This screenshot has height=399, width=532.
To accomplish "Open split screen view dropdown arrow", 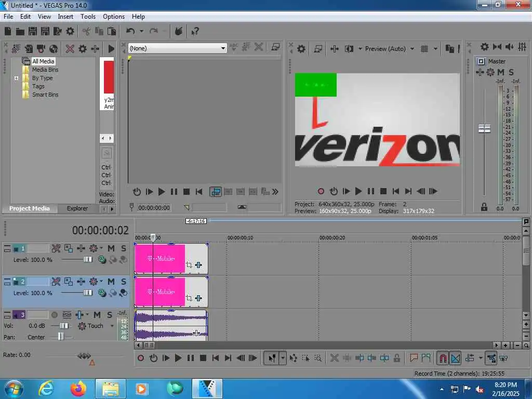I will 360,49.
